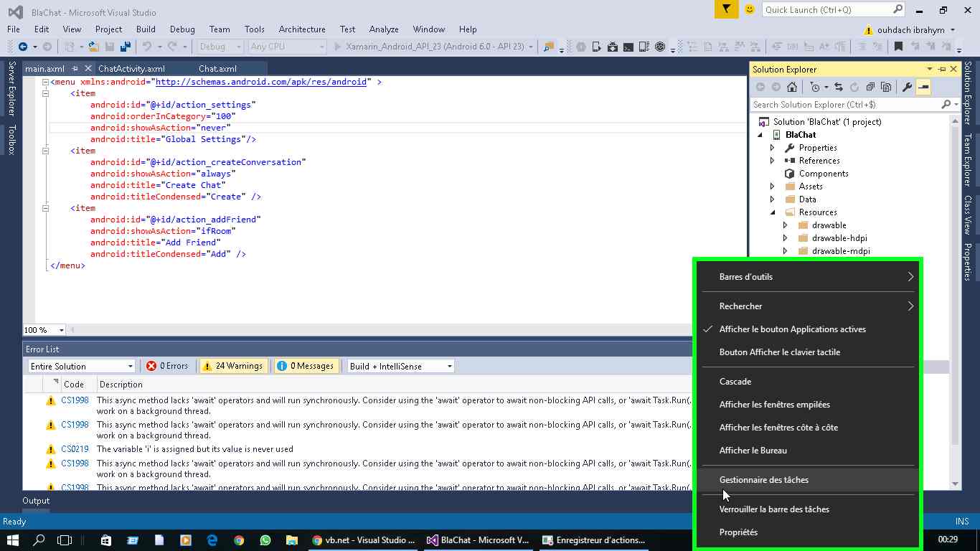Click Collapse All in Solution Explorer

tap(870, 87)
